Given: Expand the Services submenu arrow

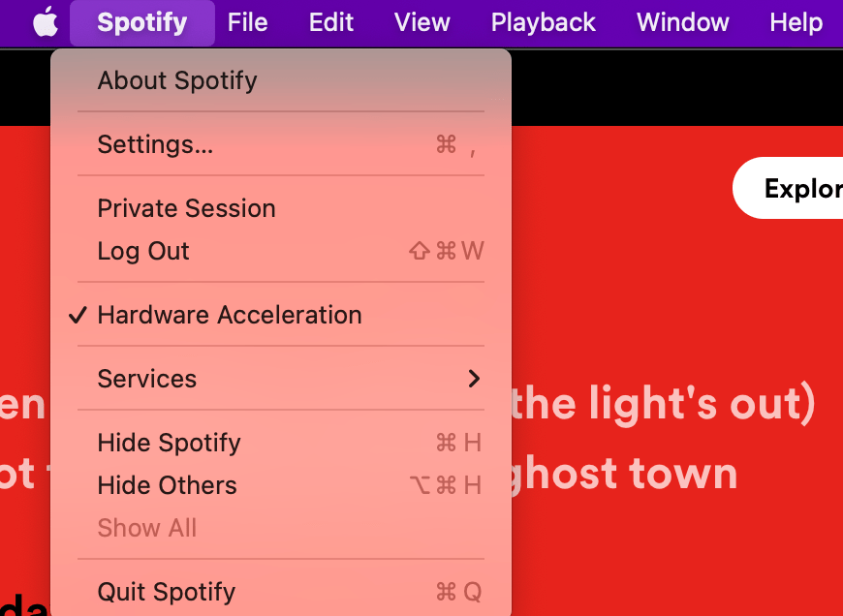Looking at the screenshot, I should (x=474, y=379).
